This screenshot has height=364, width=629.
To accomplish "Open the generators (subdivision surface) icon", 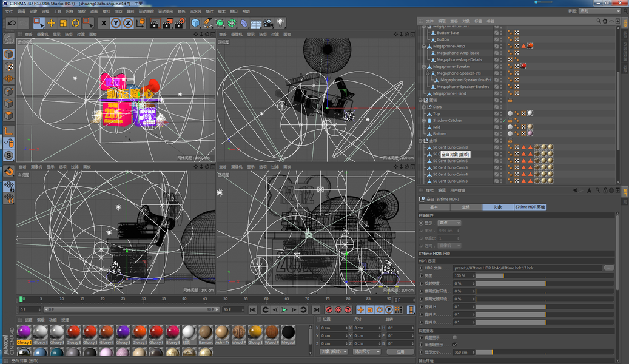I will point(220,23).
